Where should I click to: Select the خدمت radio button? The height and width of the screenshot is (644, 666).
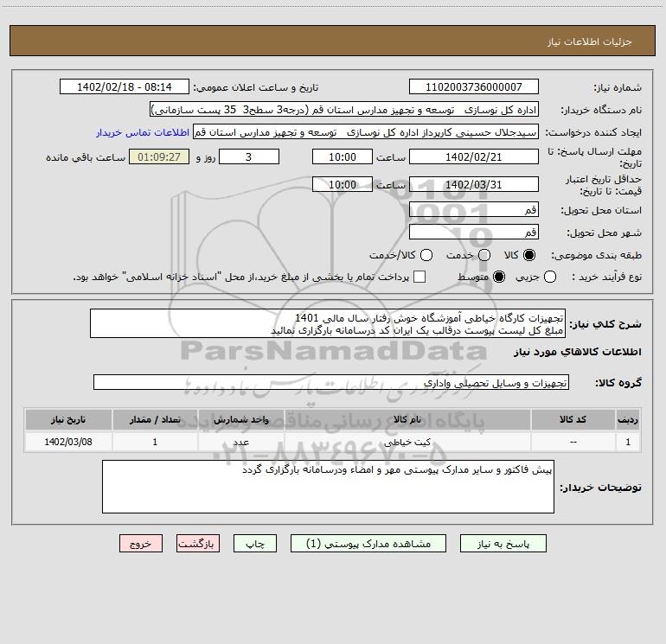tap(484, 255)
